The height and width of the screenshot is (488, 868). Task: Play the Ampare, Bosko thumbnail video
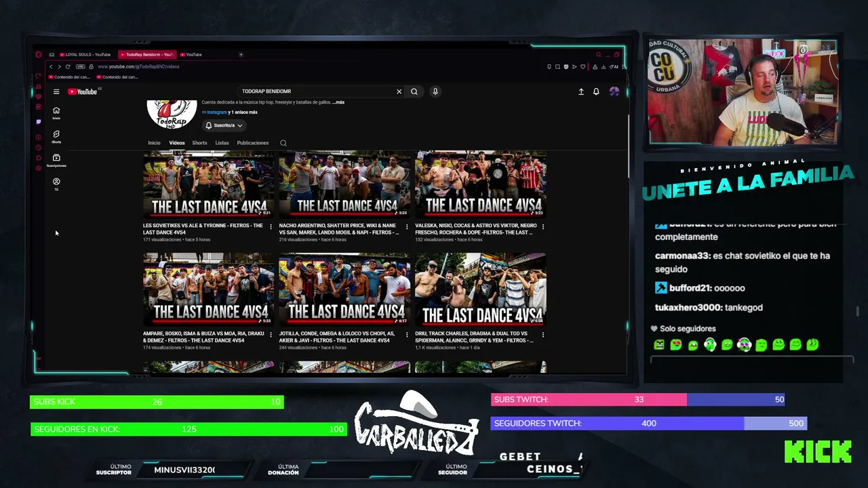[x=209, y=289]
